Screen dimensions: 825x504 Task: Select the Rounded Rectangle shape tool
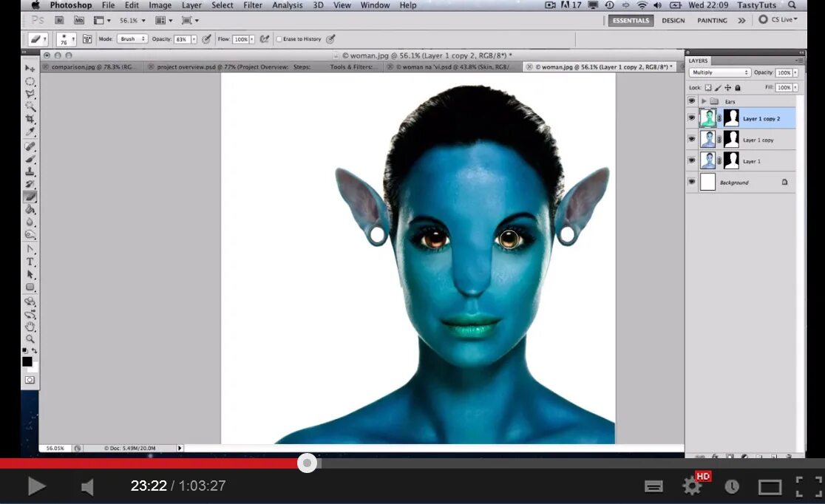[x=30, y=287]
